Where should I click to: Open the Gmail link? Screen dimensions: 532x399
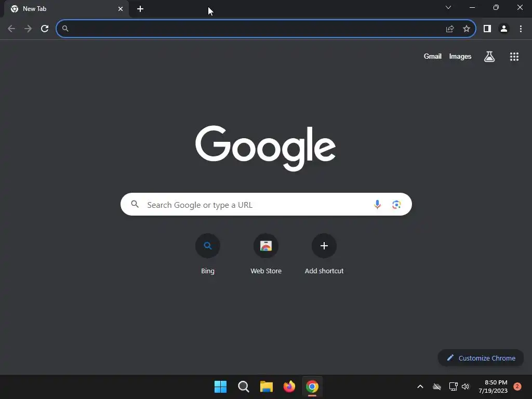[433, 56]
